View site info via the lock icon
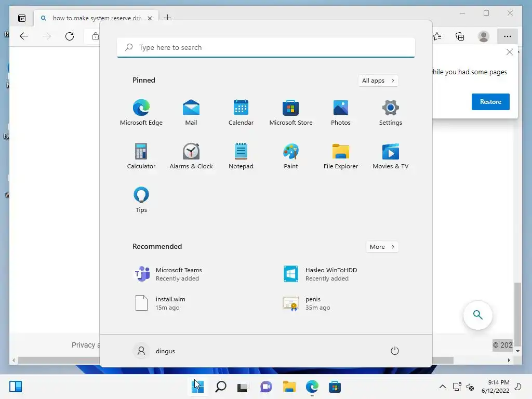The height and width of the screenshot is (399, 532). coord(96,36)
